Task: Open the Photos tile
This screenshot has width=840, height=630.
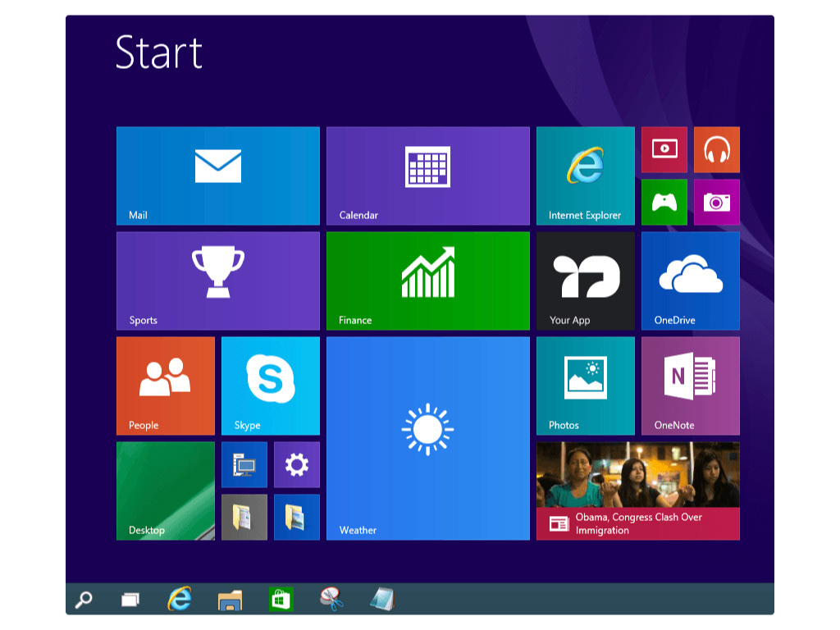Action: pyautogui.click(x=586, y=386)
